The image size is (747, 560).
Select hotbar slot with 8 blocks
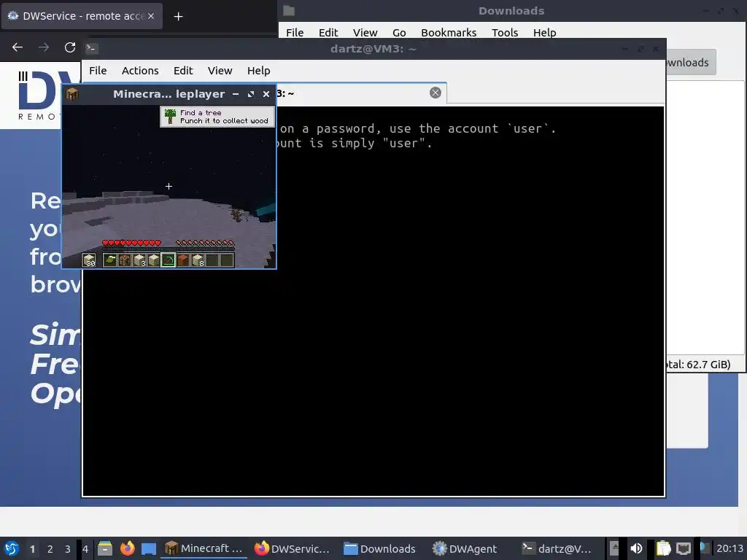[x=198, y=260]
